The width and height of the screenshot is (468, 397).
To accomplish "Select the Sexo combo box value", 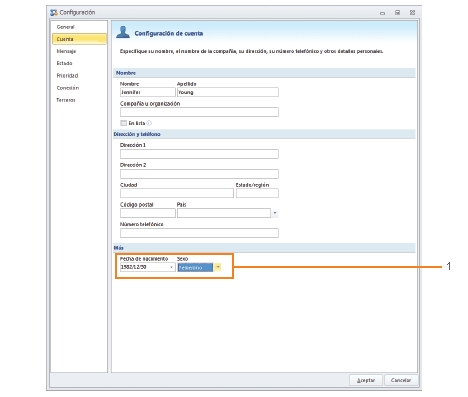I will click(x=195, y=267).
